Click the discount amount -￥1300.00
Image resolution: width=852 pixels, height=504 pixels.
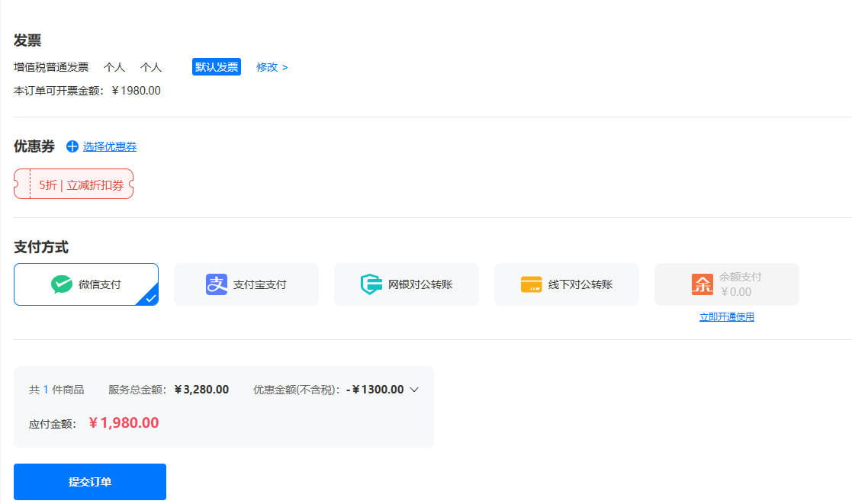(375, 390)
